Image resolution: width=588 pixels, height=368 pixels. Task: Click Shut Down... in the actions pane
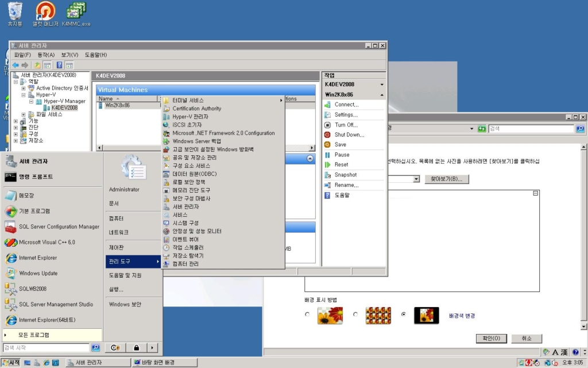click(349, 135)
